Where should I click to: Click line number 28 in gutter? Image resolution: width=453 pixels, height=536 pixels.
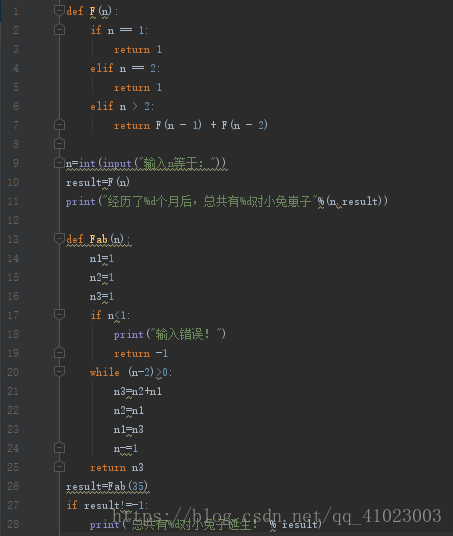(13, 524)
